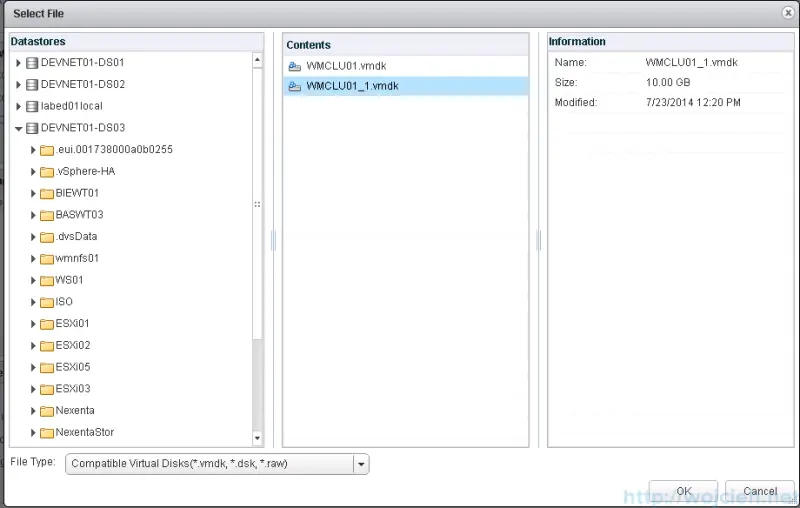Select the ESXi03 folder label
The image size is (800, 508).
(73, 389)
